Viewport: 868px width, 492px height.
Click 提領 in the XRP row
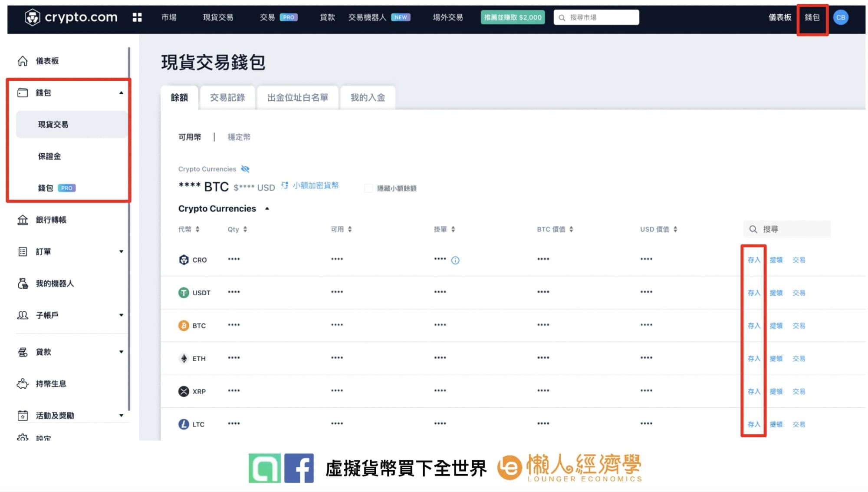point(776,391)
